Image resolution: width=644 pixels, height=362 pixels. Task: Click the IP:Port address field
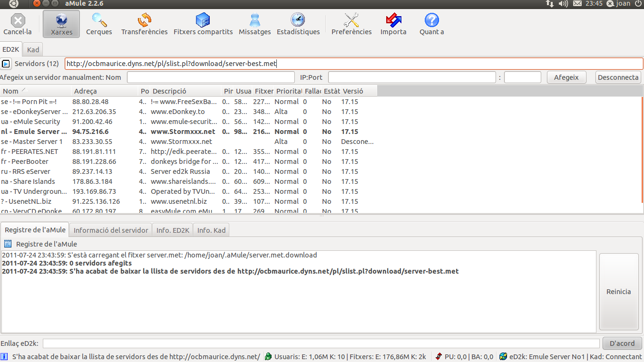click(412, 77)
